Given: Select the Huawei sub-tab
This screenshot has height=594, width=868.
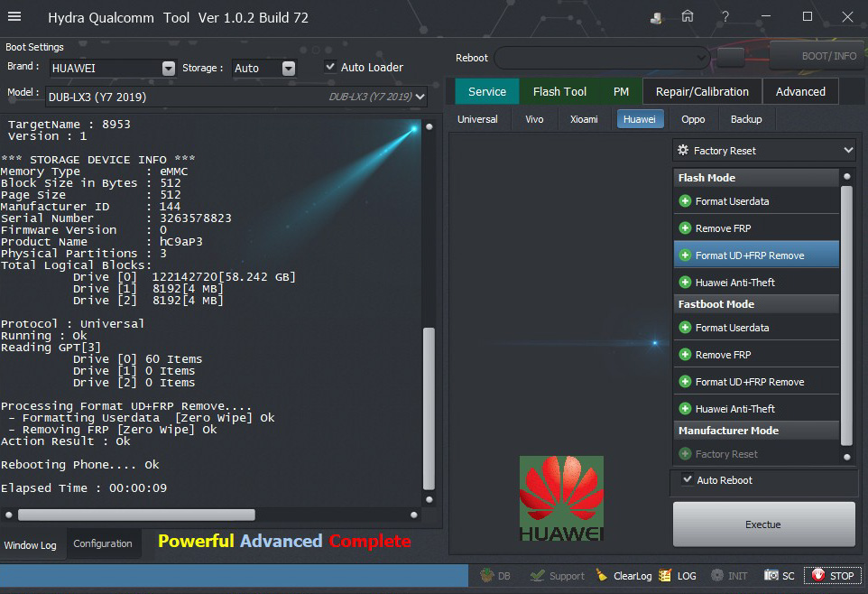Looking at the screenshot, I should [x=640, y=119].
